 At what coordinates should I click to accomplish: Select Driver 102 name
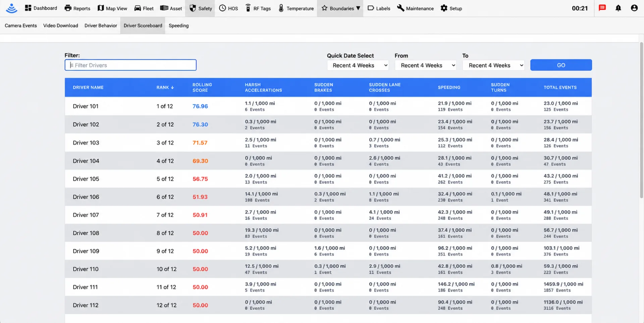point(86,124)
